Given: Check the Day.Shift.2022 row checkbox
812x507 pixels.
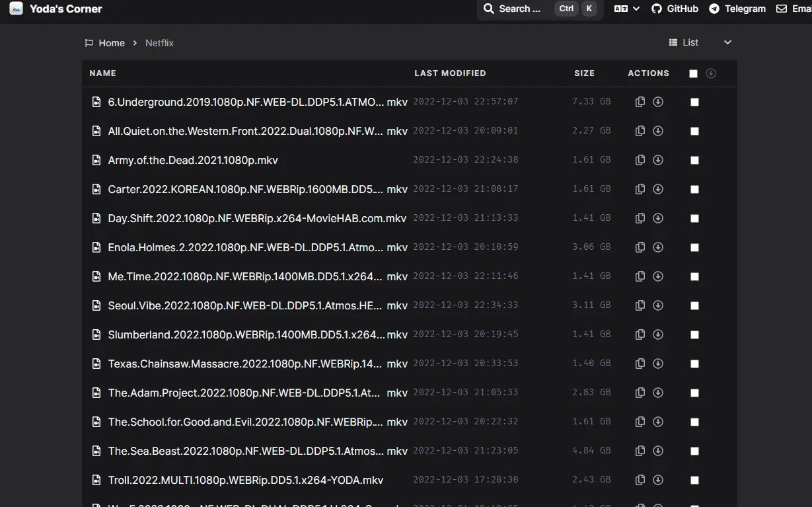Looking at the screenshot, I should point(694,218).
